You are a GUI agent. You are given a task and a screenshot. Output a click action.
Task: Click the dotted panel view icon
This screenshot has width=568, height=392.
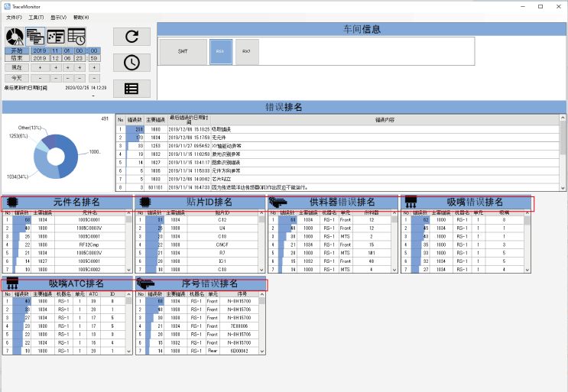[56, 37]
